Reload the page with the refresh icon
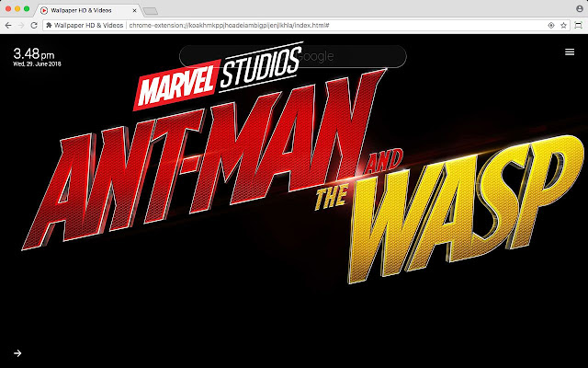The image size is (588, 368). 34,26
